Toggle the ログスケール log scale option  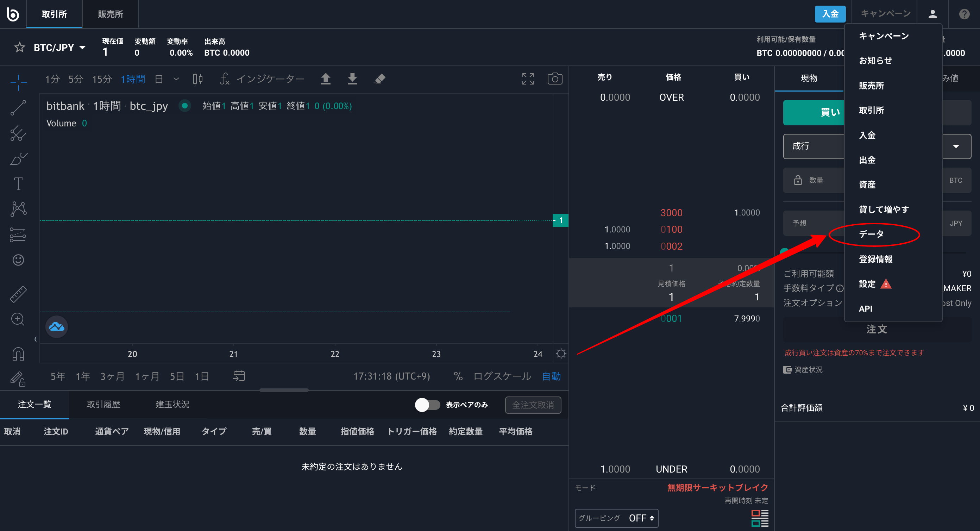[x=502, y=376]
